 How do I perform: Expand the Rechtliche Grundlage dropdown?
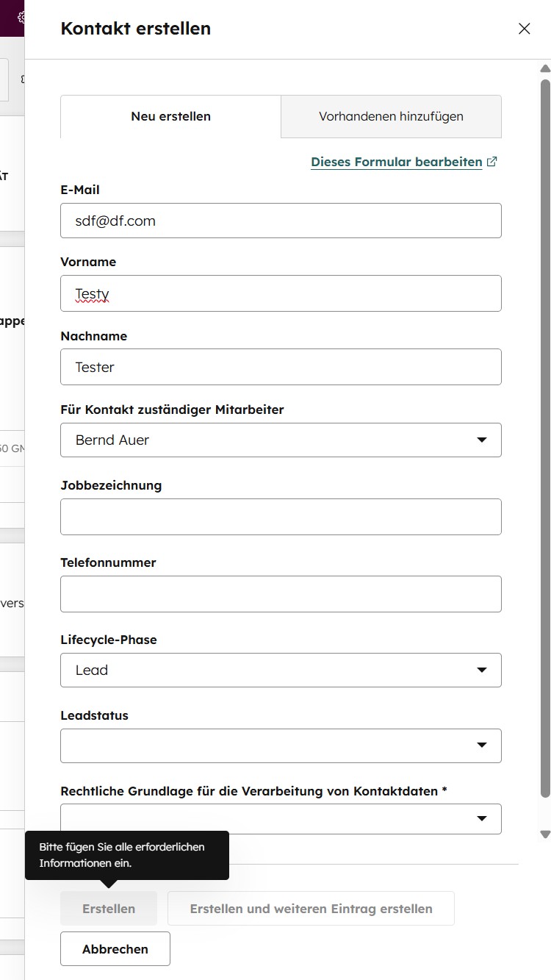click(x=281, y=819)
